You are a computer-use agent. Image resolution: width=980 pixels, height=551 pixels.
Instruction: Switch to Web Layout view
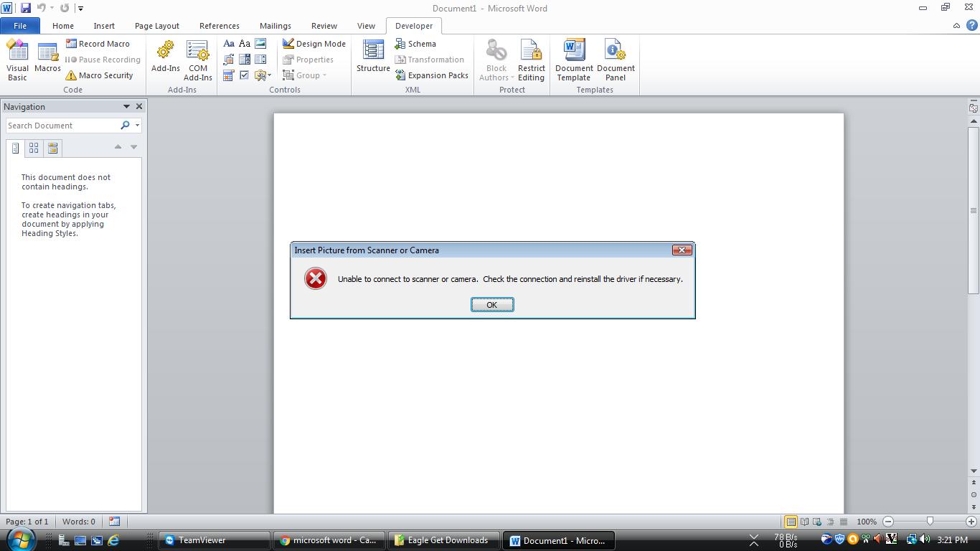tap(817, 522)
